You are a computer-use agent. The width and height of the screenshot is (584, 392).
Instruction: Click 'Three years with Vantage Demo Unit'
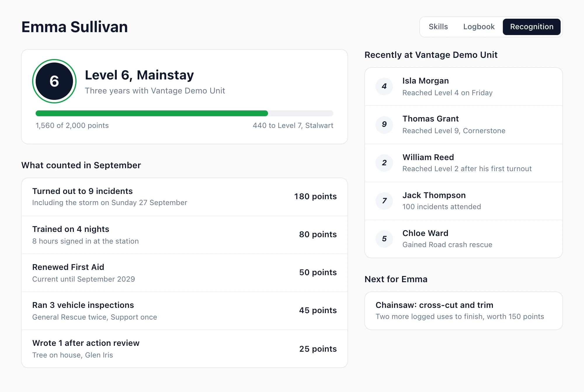[x=155, y=91]
